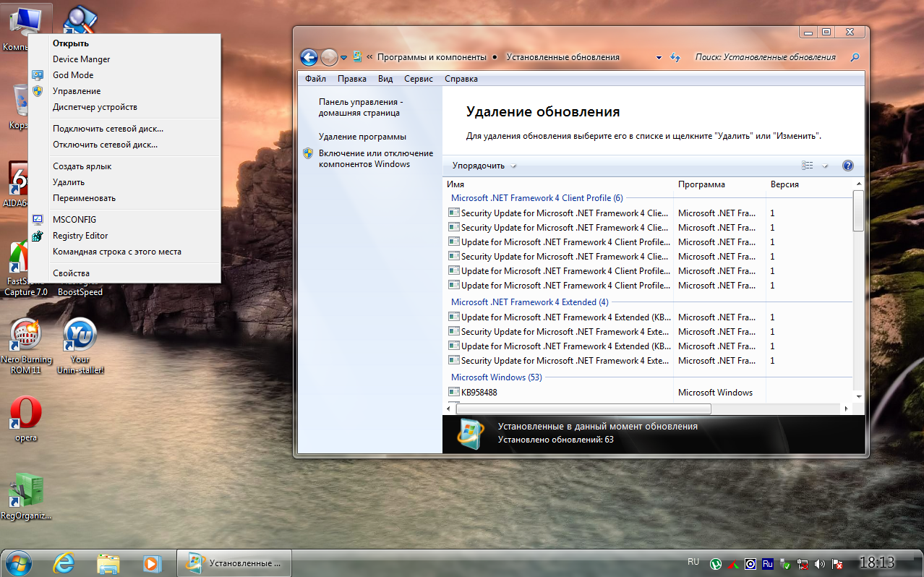
Task: Open the Справка menu
Action: coord(461,79)
